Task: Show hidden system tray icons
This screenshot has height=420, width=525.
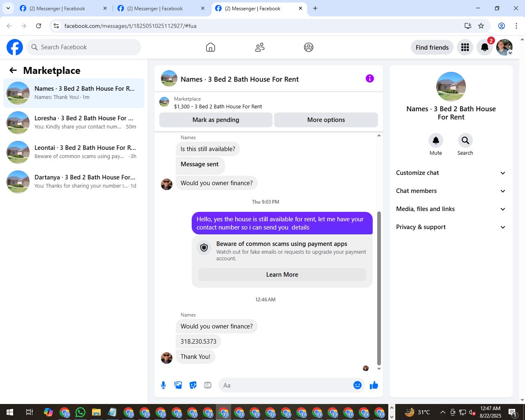Action: click(x=442, y=412)
